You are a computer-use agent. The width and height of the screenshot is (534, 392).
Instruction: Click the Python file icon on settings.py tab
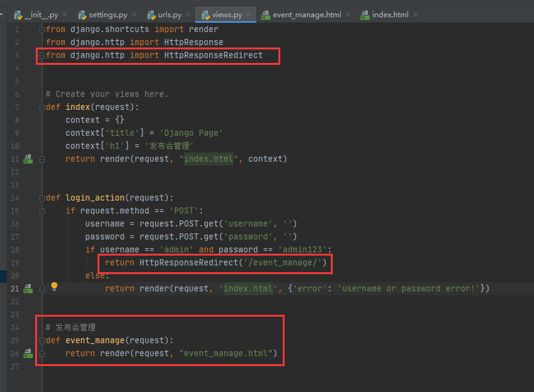pos(82,15)
